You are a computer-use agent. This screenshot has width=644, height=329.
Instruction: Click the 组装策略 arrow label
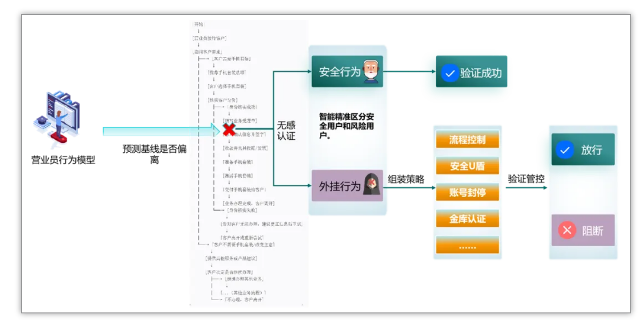pos(406,180)
